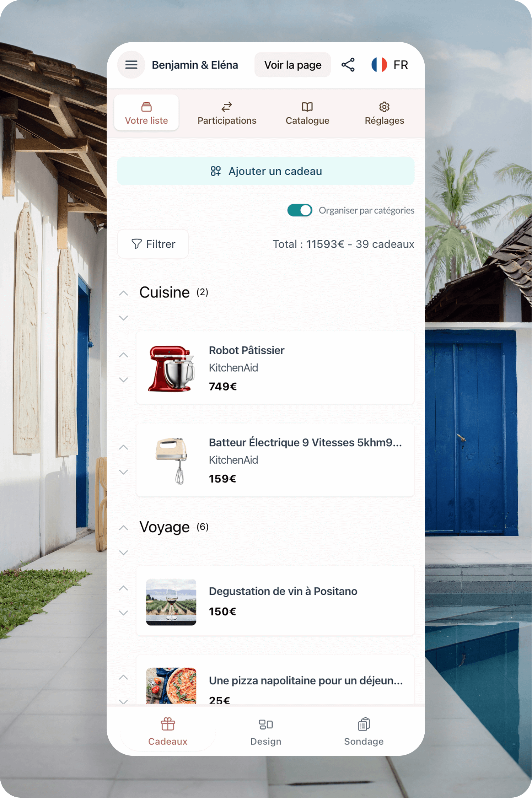Move Degustation de vin item down
The image size is (532, 808).
point(123,613)
